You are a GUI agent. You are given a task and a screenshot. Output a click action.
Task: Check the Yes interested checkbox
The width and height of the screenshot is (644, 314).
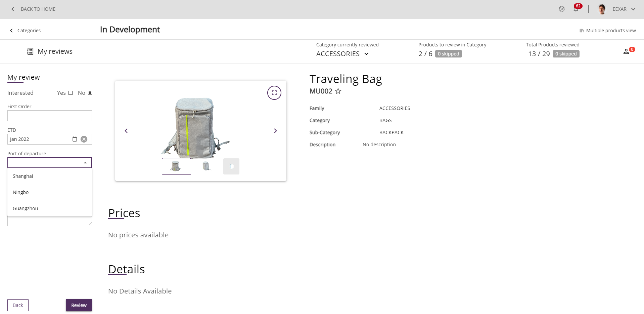71,93
